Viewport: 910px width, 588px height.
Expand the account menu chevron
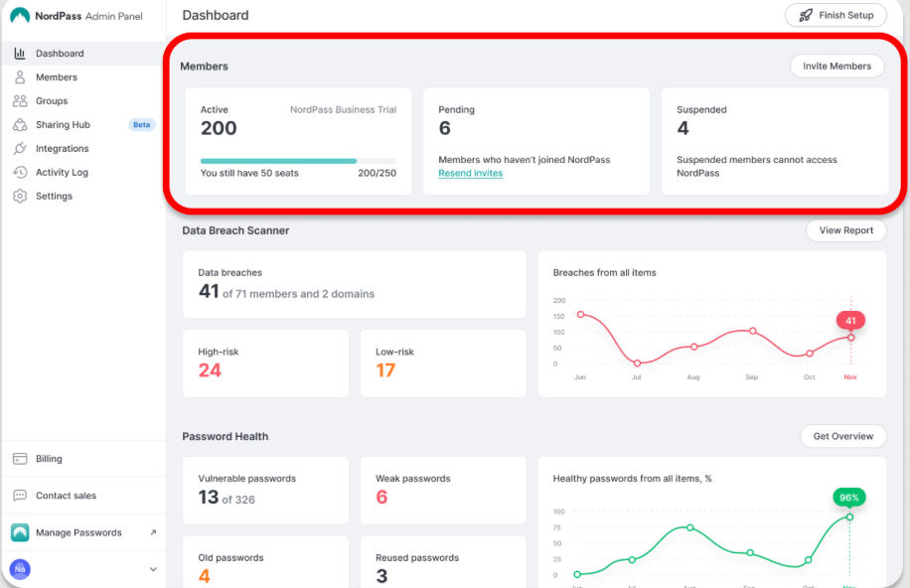pos(153,569)
